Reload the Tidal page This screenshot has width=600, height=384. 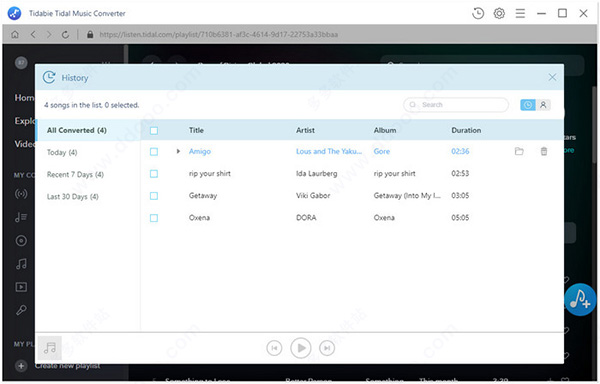tap(65, 34)
